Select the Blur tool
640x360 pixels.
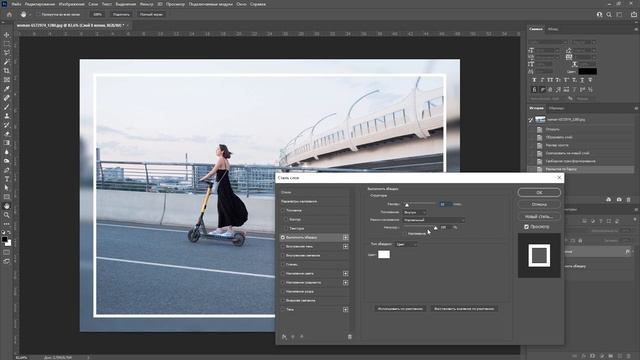(x=7, y=152)
